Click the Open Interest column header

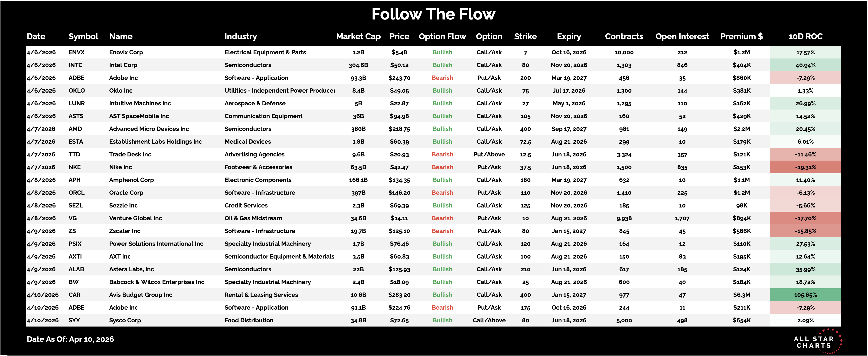682,36
